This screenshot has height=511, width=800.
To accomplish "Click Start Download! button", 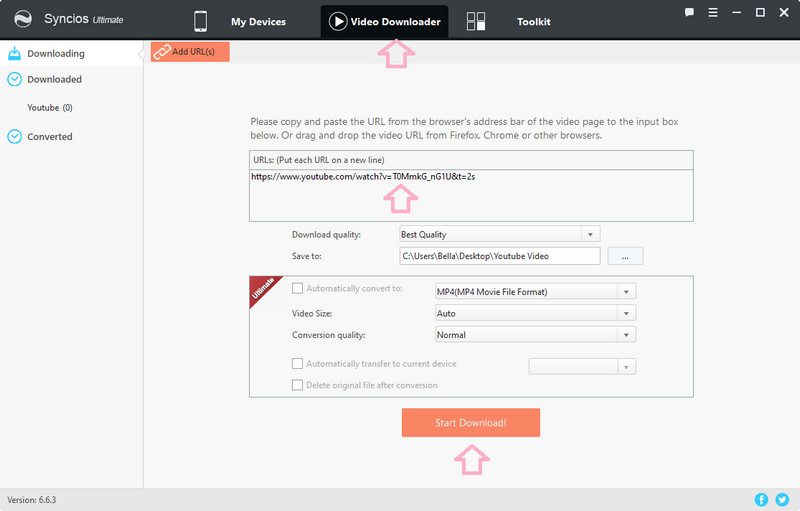I will pos(470,422).
